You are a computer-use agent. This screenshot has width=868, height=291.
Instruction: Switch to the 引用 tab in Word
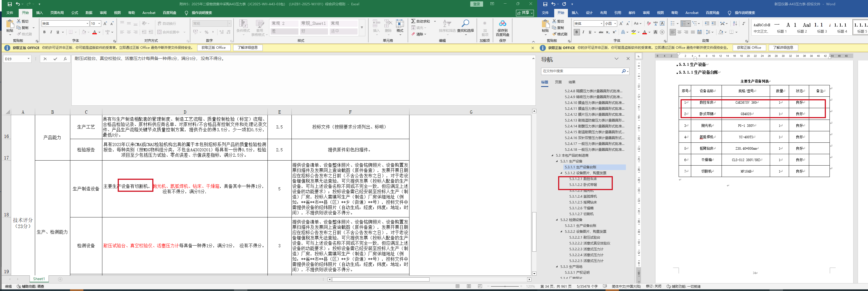point(617,13)
